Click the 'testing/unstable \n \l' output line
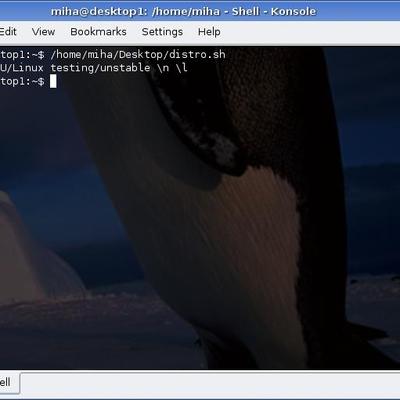The height and width of the screenshot is (400, 400). [x=119, y=68]
